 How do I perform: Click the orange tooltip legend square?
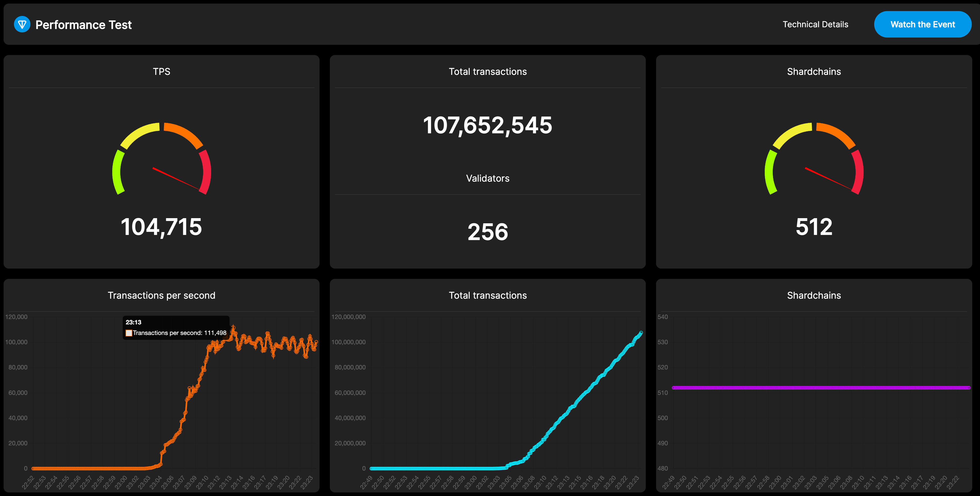[x=129, y=333]
